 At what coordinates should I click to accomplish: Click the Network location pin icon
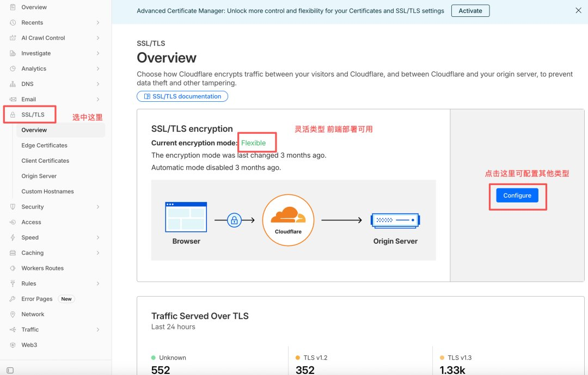tap(13, 314)
